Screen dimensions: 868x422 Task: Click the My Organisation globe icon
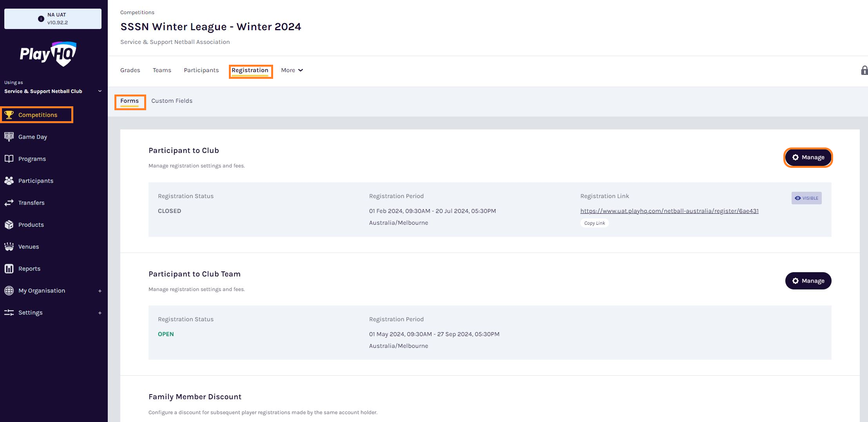point(9,291)
